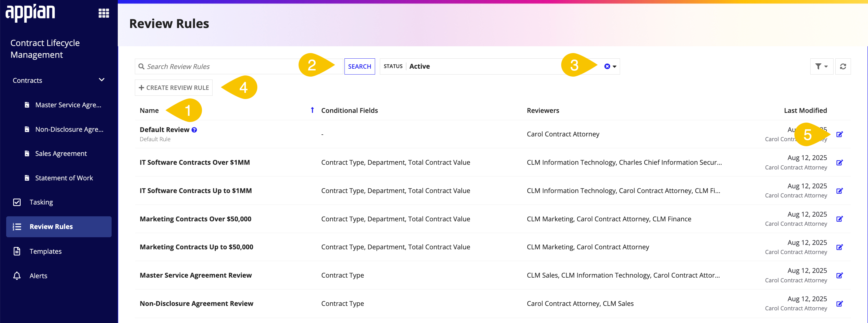
Task: Edit the Default Review rule
Action: [839, 134]
